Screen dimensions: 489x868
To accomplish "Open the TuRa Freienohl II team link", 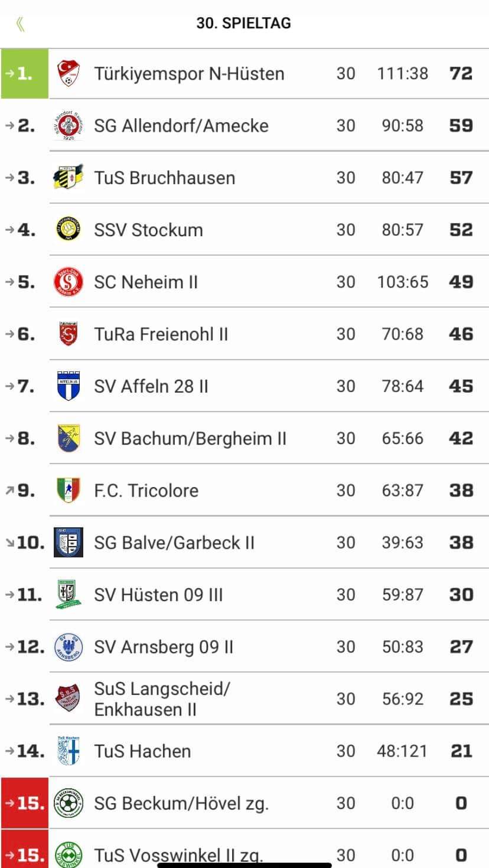I will (161, 334).
